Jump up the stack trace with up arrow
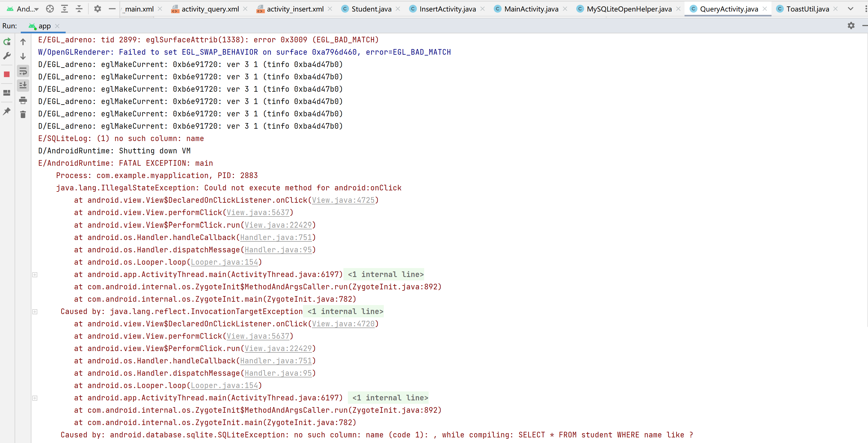The image size is (868, 443). [x=23, y=42]
